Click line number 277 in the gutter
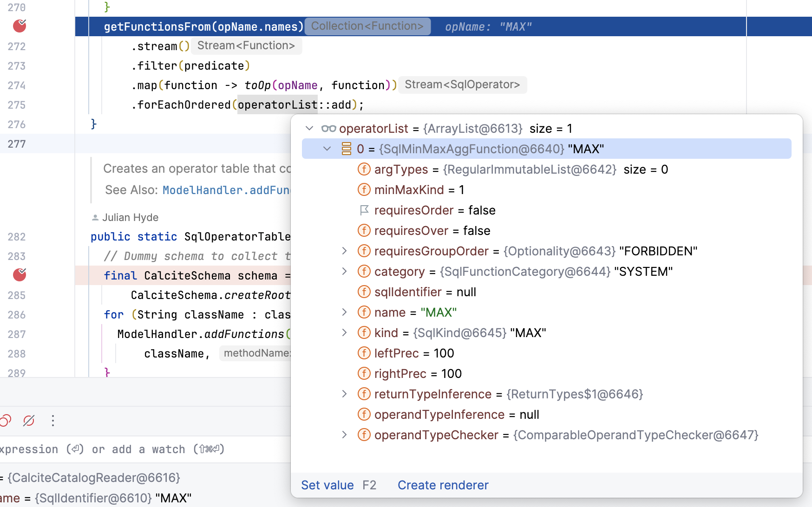Viewport: 812px width, 507px height. [x=17, y=144]
